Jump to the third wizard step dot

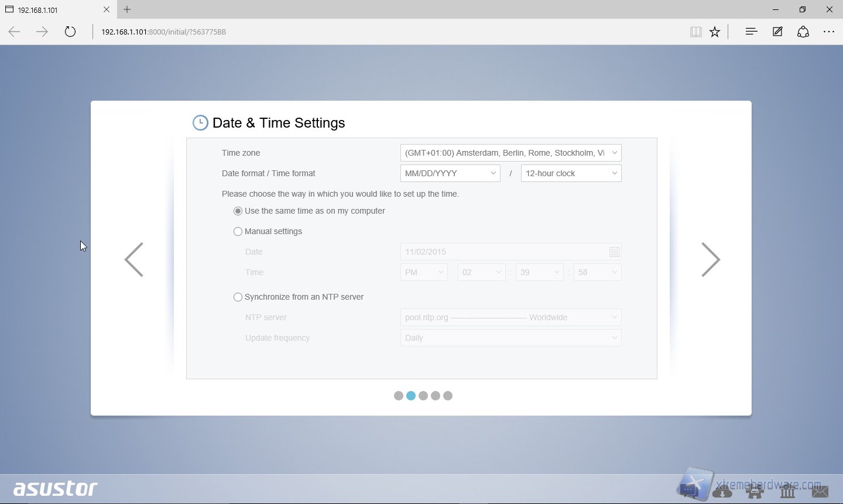[x=423, y=396]
